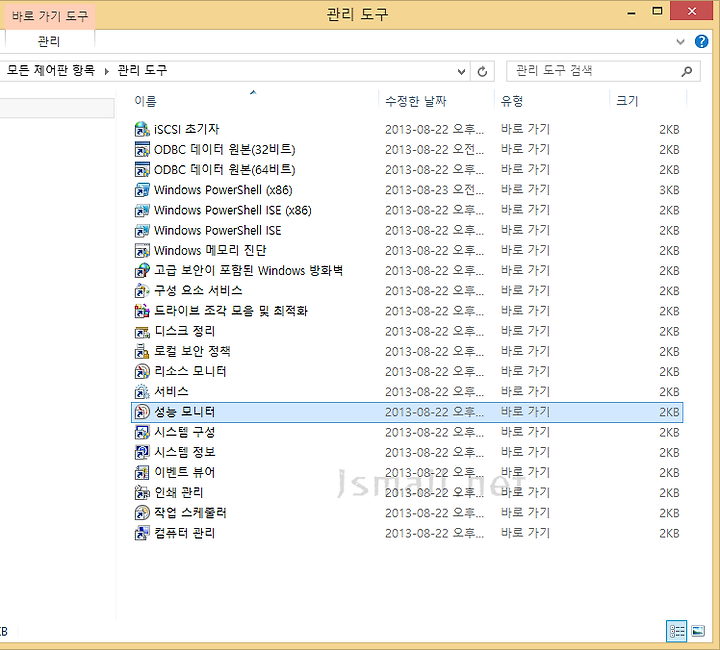Click the Windows PowerShell ISE icon
The width and height of the screenshot is (720, 650).
tap(142, 230)
